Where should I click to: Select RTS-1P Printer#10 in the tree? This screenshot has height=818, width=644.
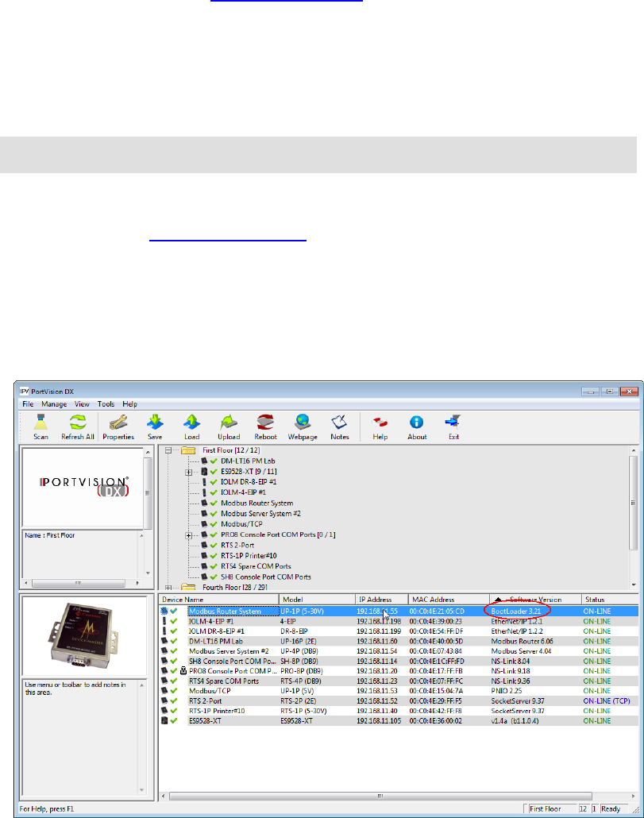tap(249, 556)
